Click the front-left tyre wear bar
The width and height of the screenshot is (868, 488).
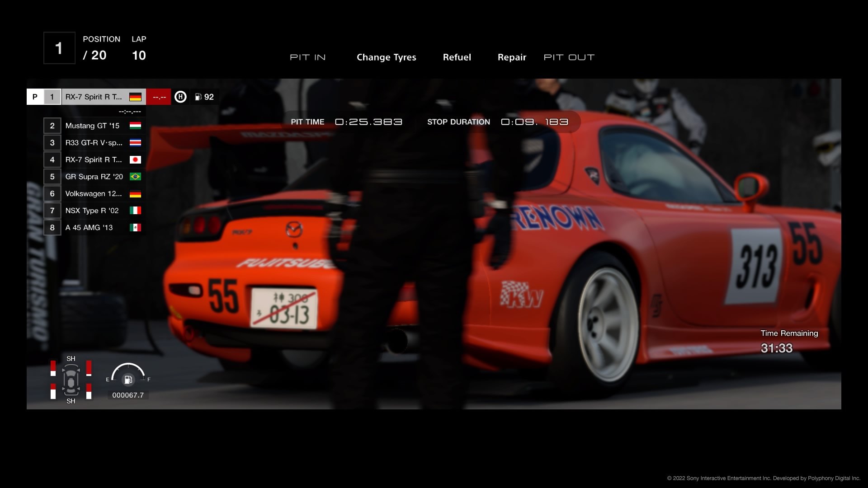pyautogui.click(x=53, y=368)
